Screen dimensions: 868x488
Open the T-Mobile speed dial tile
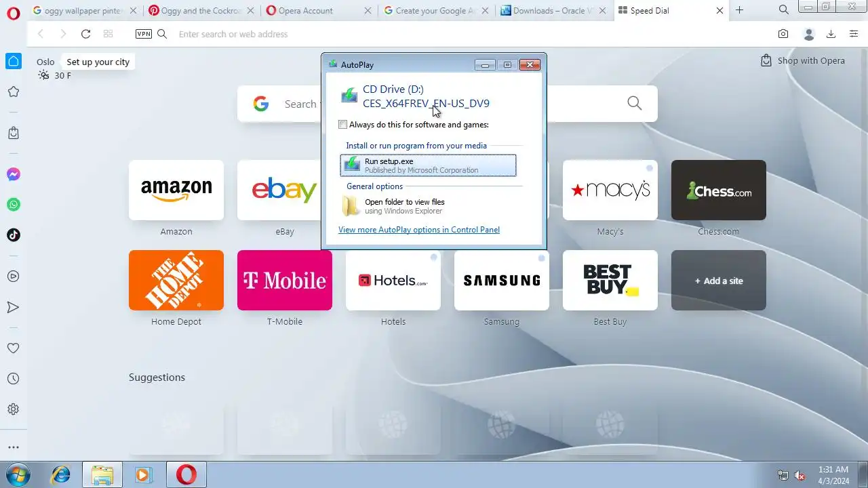(285, 280)
